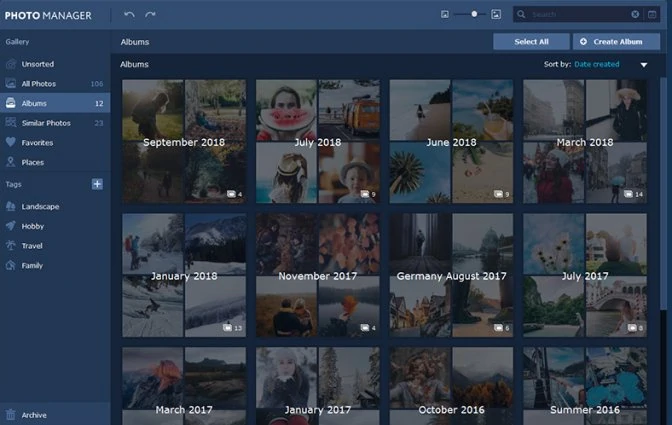Open Favorites in the sidebar
The image size is (672, 425).
tap(55, 143)
